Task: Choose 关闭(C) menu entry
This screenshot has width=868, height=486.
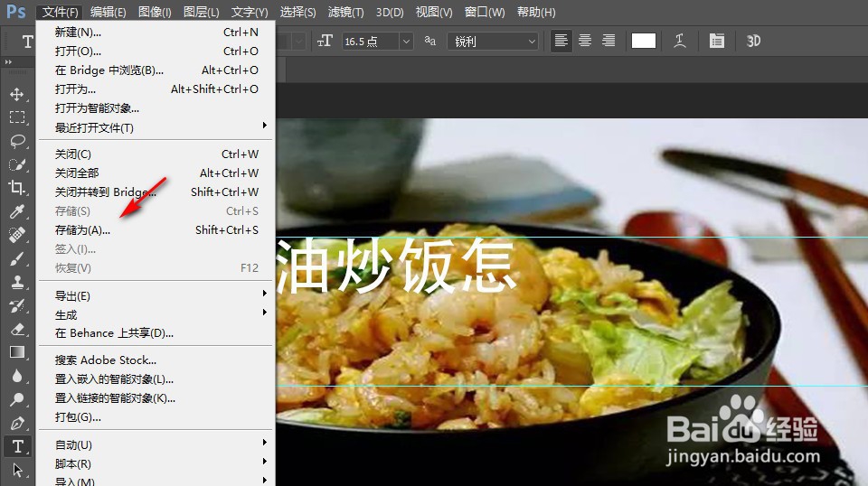Action: pyautogui.click(x=155, y=154)
